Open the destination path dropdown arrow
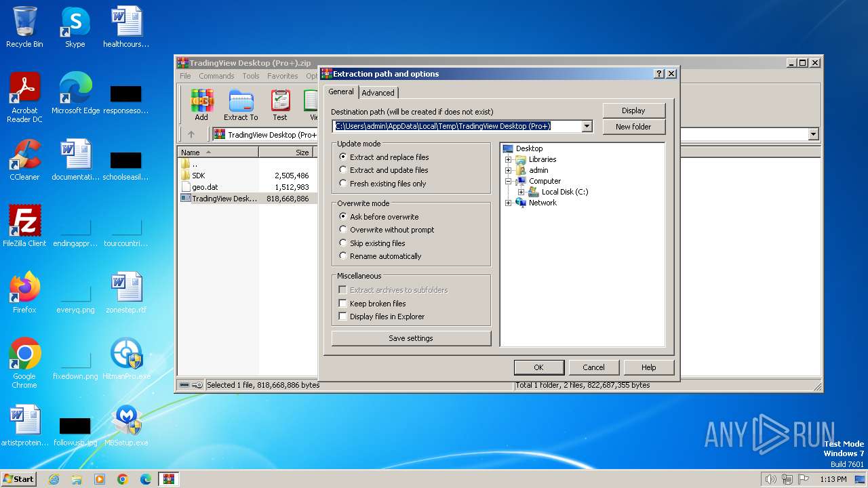Image resolution: width=868 pixels, height=488 pixels. [x=587, y=126]
